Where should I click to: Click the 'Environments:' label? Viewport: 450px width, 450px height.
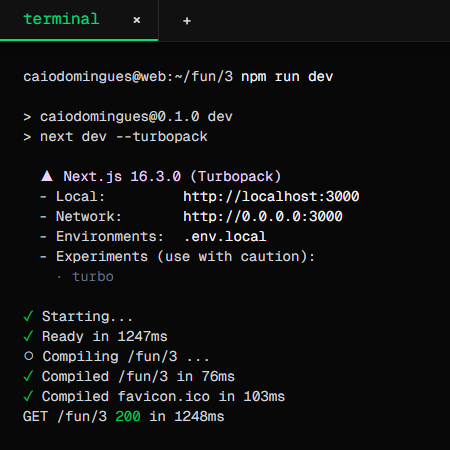110,236
